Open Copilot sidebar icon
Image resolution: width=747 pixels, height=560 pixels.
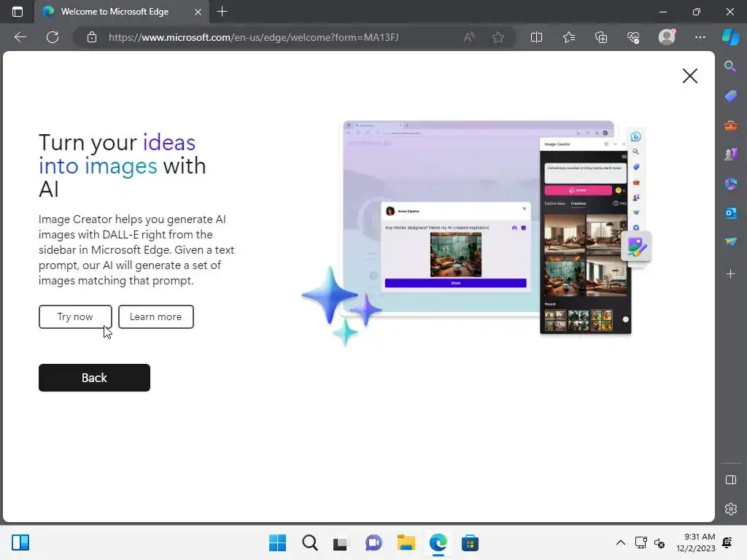[731, 37]
